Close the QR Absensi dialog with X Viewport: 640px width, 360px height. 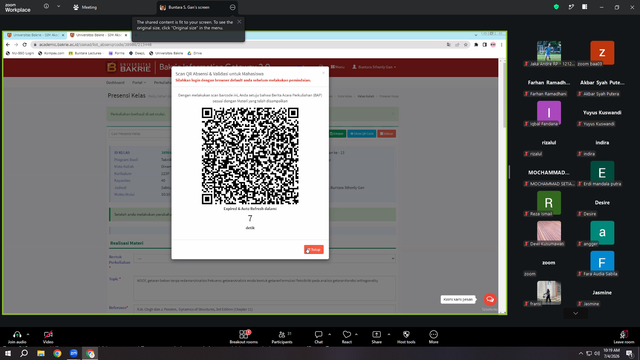click(323, 73)
